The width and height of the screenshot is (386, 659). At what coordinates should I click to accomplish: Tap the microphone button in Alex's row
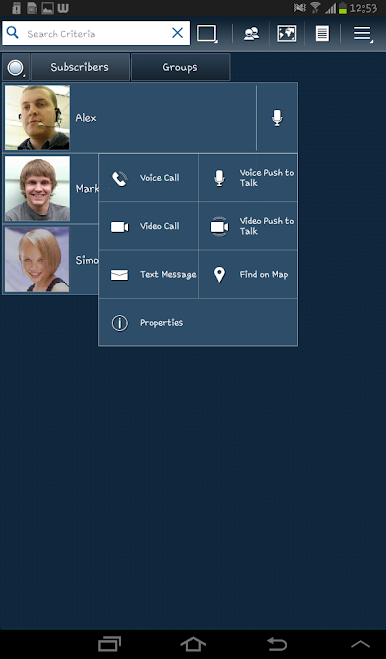pyautogui.click(x=277, y=118)
